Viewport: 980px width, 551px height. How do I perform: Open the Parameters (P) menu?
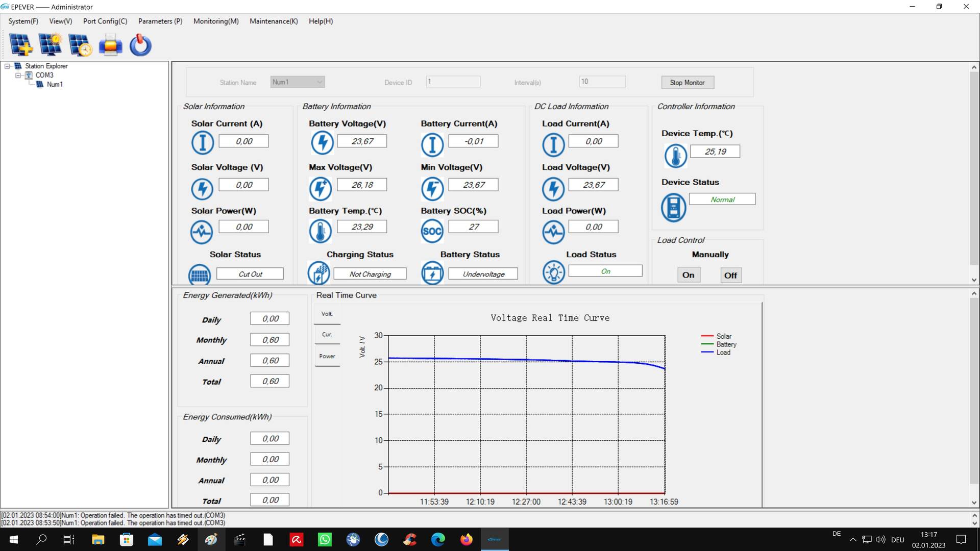[x=160, y=21]
